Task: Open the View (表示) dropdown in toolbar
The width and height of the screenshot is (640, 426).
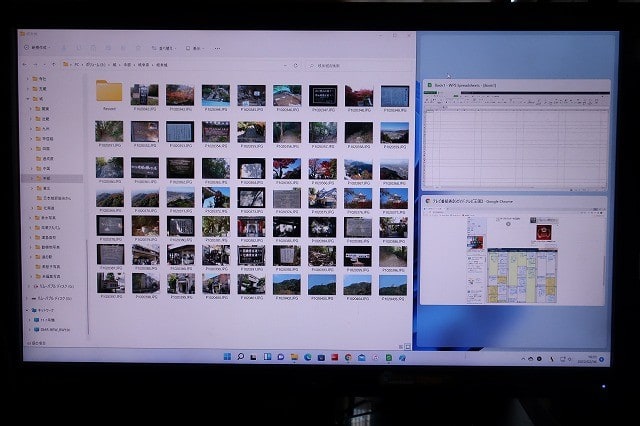Action: pyautogui.click(x=197, y=47)
